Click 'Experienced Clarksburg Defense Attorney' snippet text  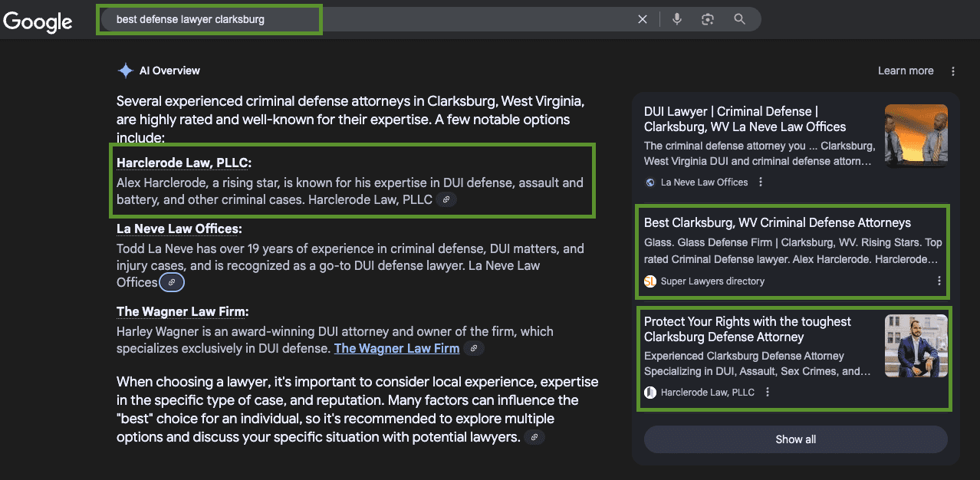pyautogui.click(x=758, y=363)
